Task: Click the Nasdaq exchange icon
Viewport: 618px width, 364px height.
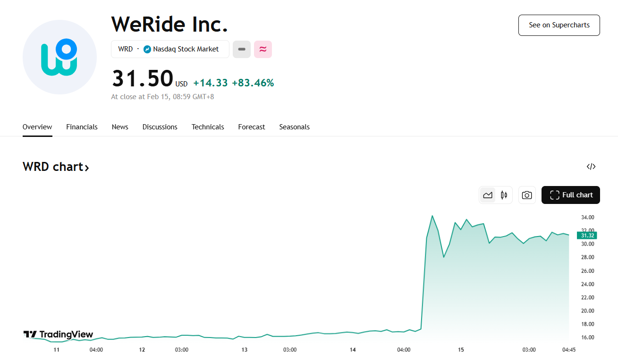Action: click(x=147, y=49)
